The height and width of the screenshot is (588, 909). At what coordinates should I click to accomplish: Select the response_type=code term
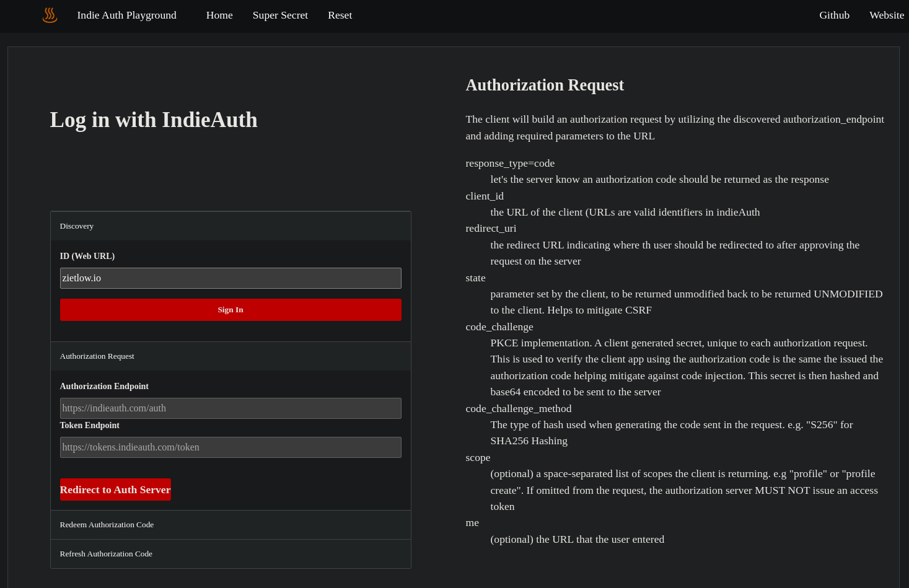[510, 164]
